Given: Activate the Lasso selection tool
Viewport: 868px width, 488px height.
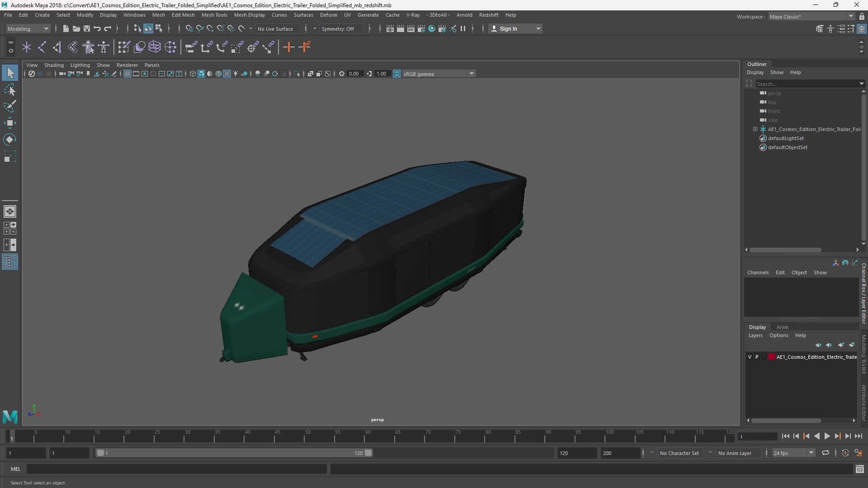Looking at the screenshot, I should (10, 90).
